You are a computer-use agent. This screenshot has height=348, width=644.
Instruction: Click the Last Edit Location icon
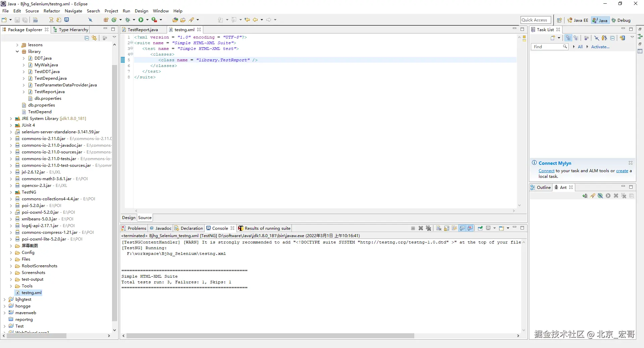pos(247,20)
